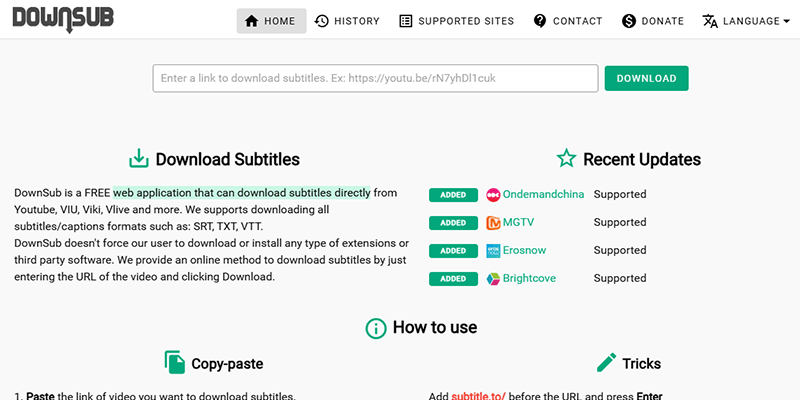
Task: Open the Home nav tab
Action: pyautogui.click(x=271, y=21)
